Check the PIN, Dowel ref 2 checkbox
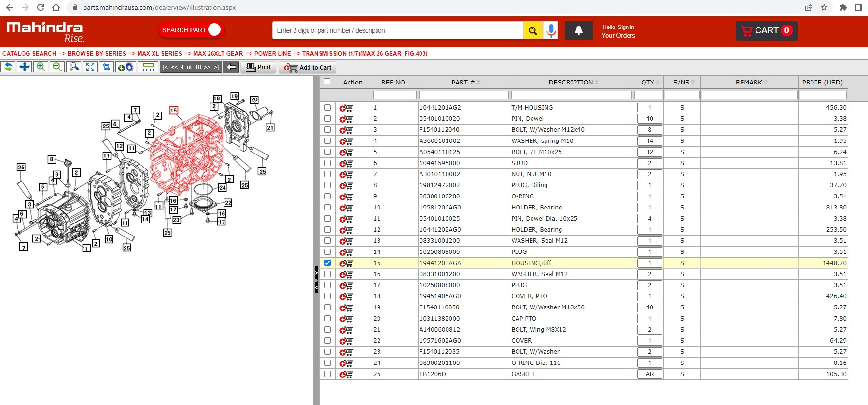 click(327, 119)
